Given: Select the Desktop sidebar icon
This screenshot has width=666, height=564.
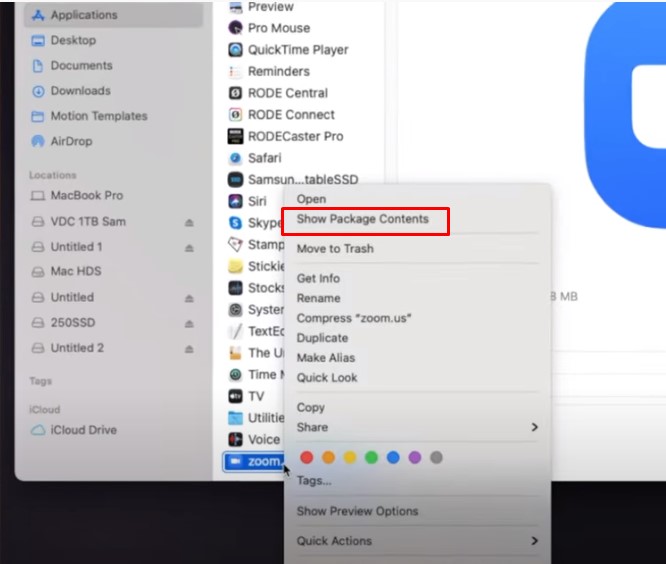Looking at the screenshot, I should pos(38,41).
